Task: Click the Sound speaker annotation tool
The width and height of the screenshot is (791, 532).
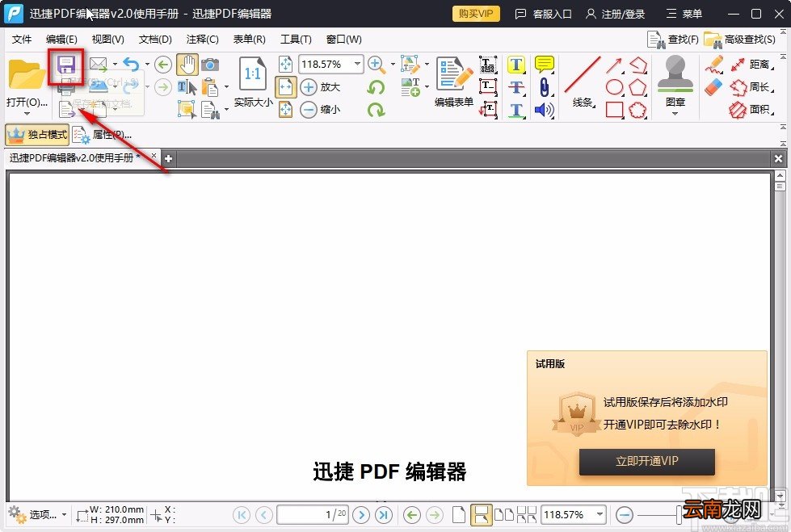Action: coord(545,110)
